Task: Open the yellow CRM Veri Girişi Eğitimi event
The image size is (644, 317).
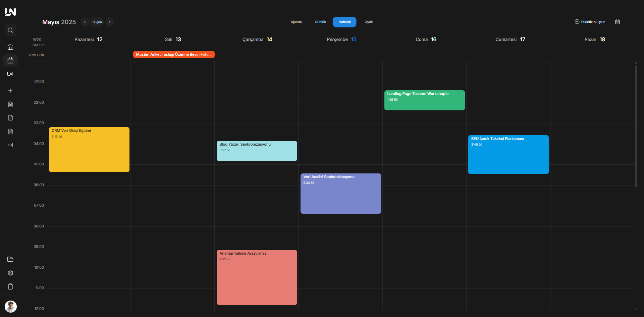Action: pyautogui.click(x=89, y=150)
